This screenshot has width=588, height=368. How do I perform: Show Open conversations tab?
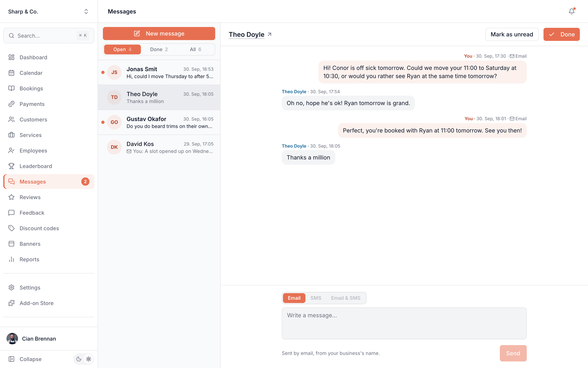point(122,49)
